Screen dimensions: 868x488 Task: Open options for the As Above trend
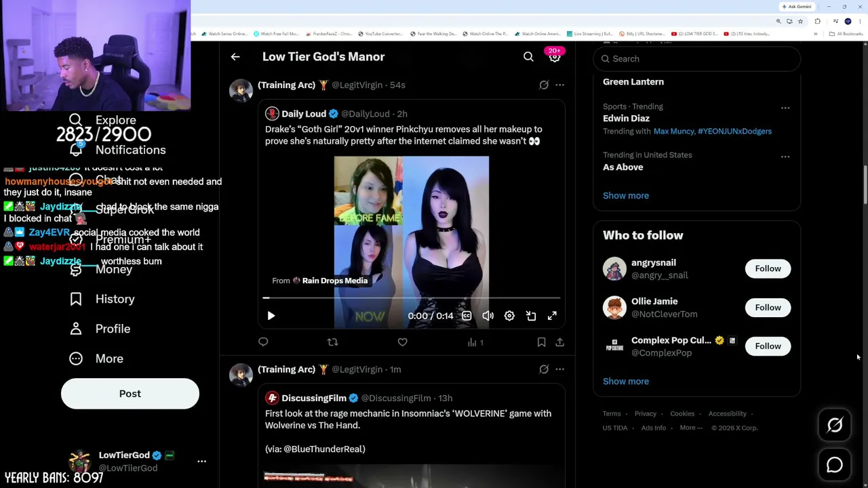785,157
